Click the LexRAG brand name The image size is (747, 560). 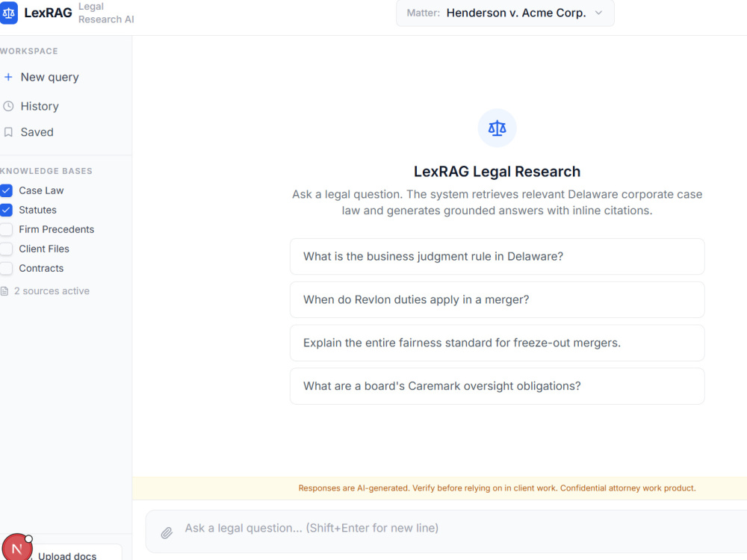(48, 13)
